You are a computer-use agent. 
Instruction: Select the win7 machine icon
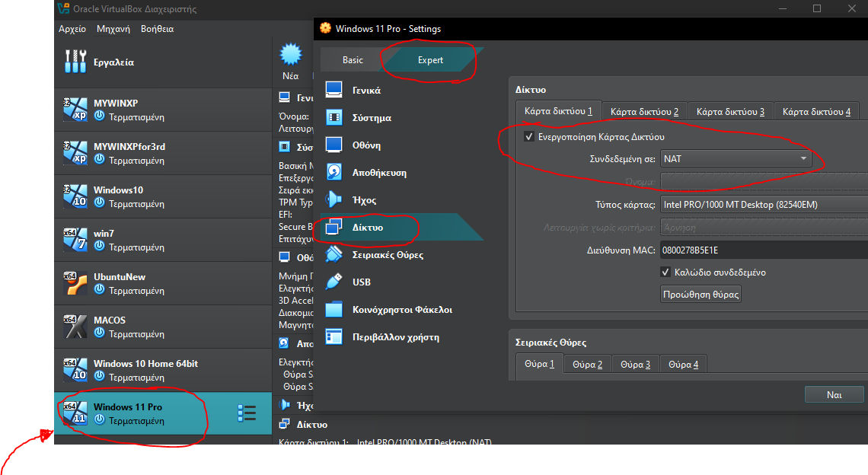pyautogui.click(x=75, y=240)
